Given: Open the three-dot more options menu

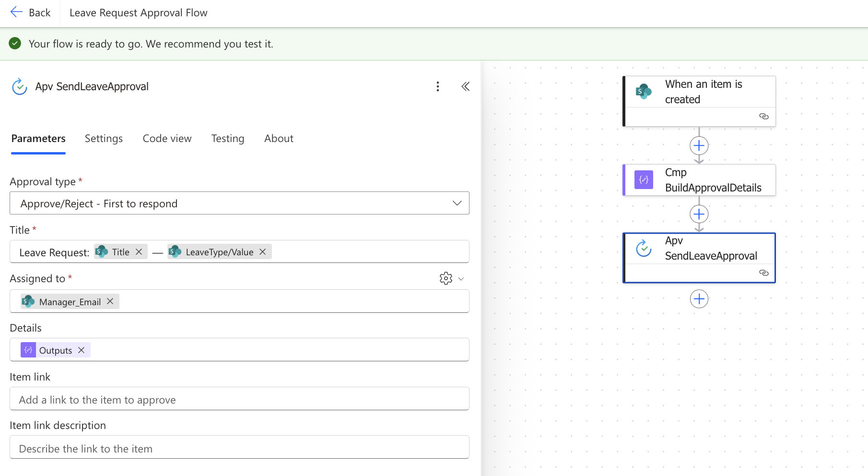Looking at the screenshot, I should [x=438, y=86].
